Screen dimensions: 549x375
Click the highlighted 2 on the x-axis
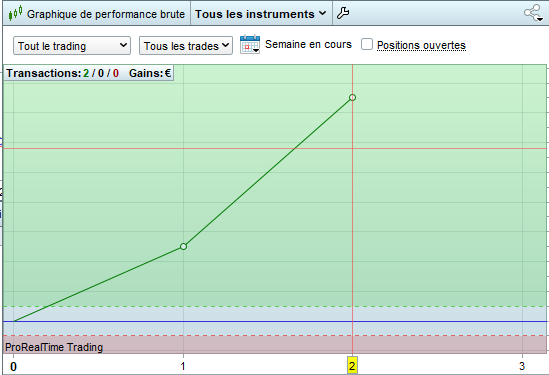(352, 366)
